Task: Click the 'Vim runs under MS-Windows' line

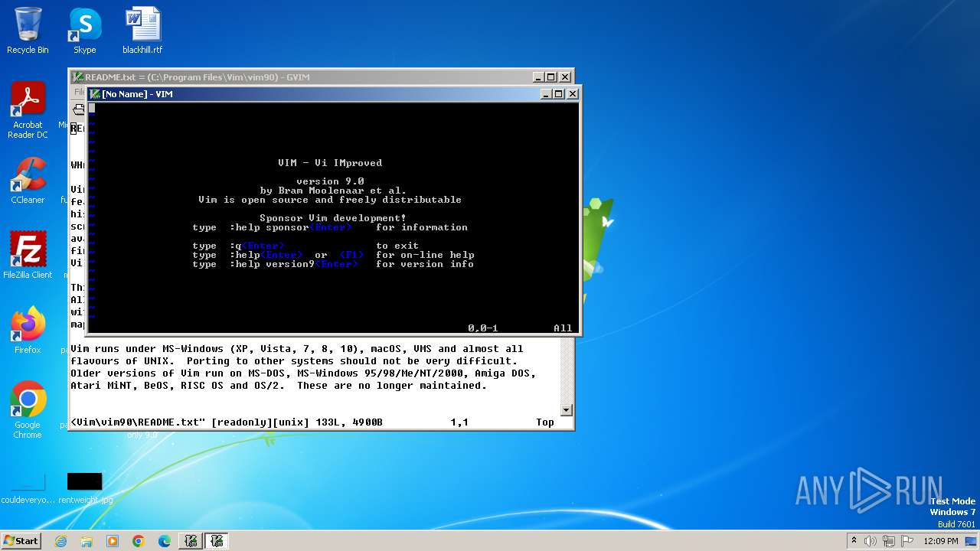Action: point(297,349)
